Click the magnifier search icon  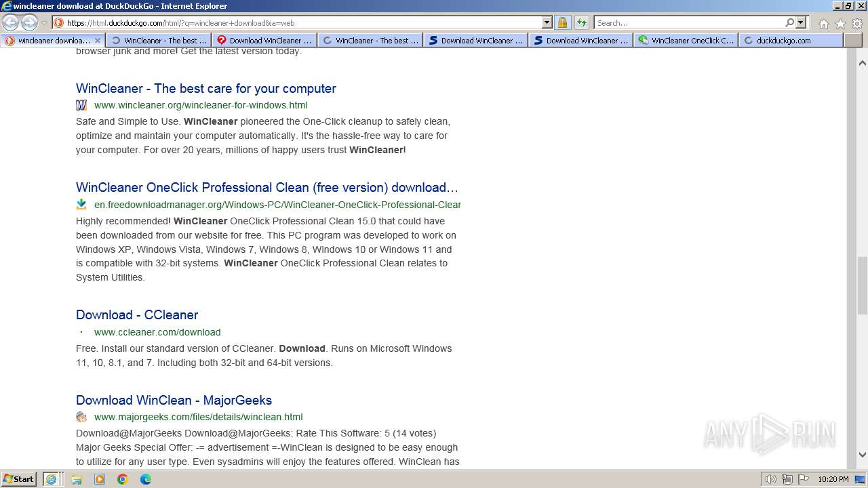coord(789,23)
